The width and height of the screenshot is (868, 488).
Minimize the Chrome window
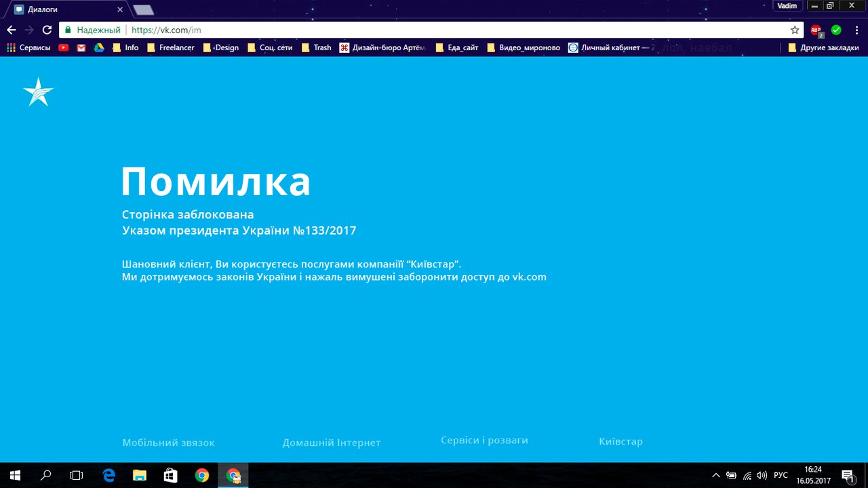click(x=814, y=5)
